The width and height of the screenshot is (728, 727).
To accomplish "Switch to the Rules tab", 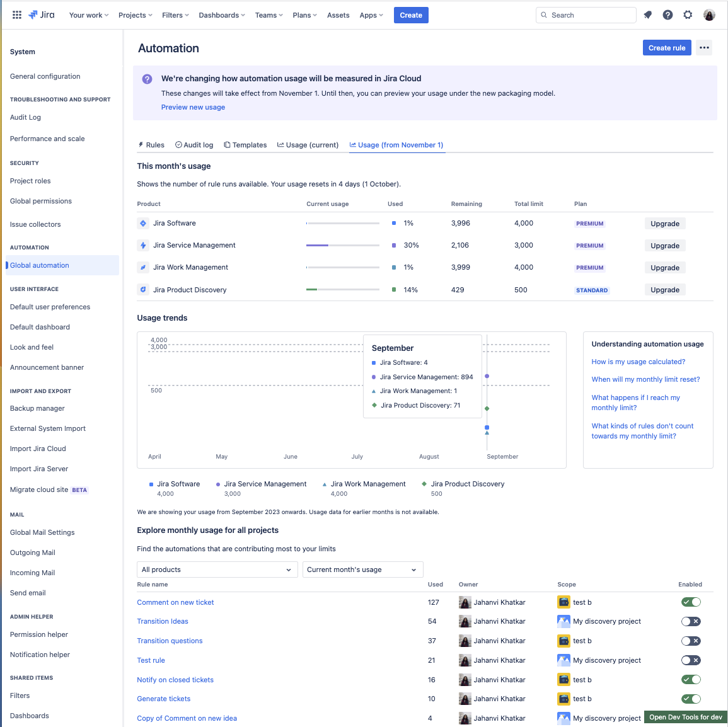I will 151,145.
